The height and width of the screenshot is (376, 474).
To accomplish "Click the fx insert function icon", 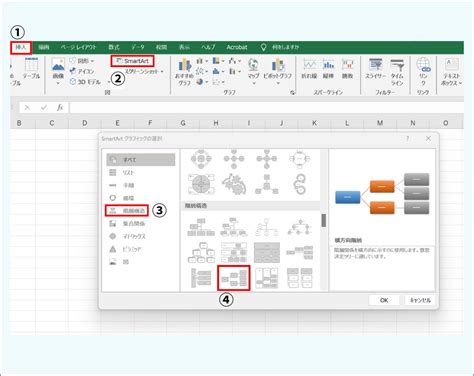I will (x=60, y=107).
